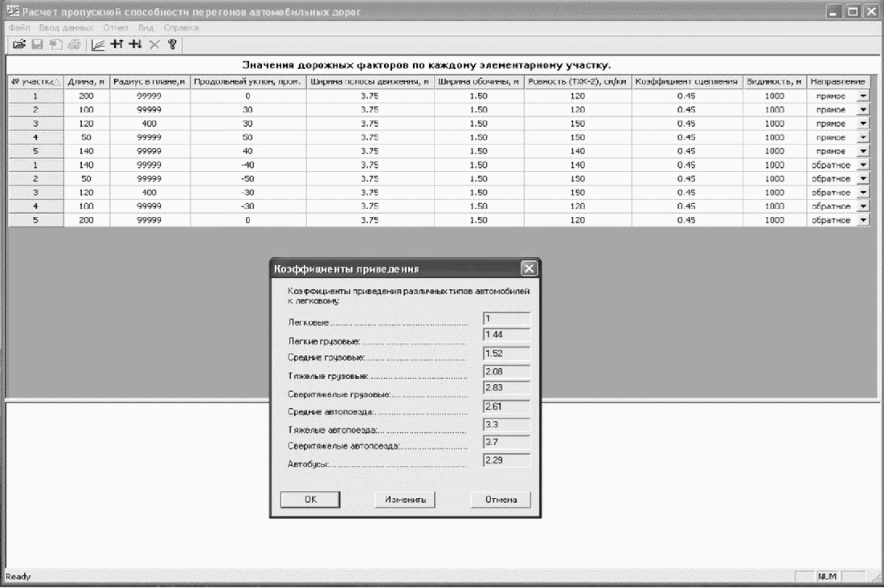Click the insert row down-arrow toolbar icon
This screenshot has width=884, height=588.
[x=135, y=44]
